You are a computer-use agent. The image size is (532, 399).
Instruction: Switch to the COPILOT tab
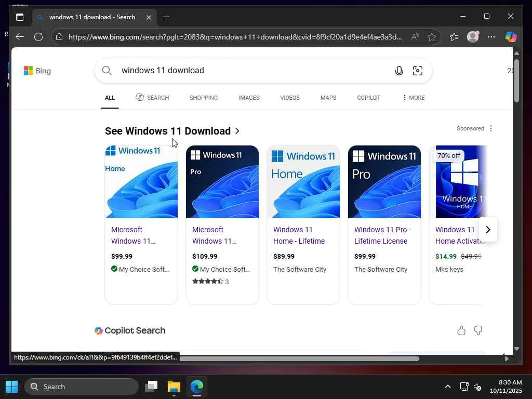[x=368, y=98]
